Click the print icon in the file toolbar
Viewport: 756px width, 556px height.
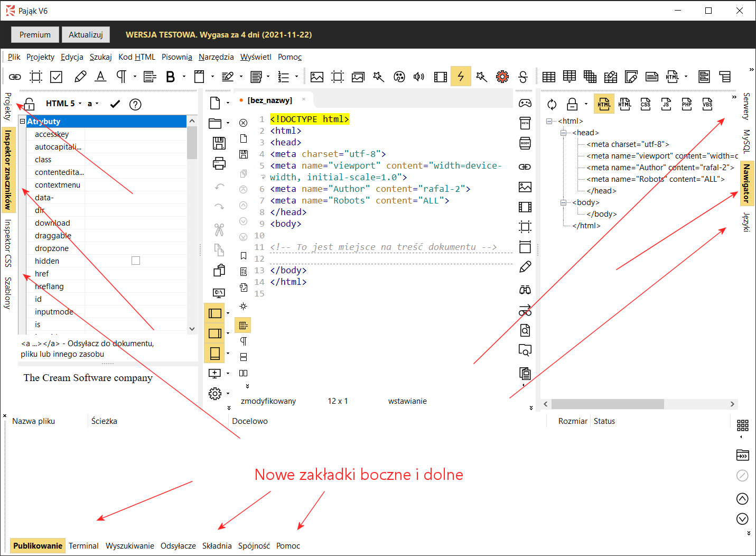219,163
